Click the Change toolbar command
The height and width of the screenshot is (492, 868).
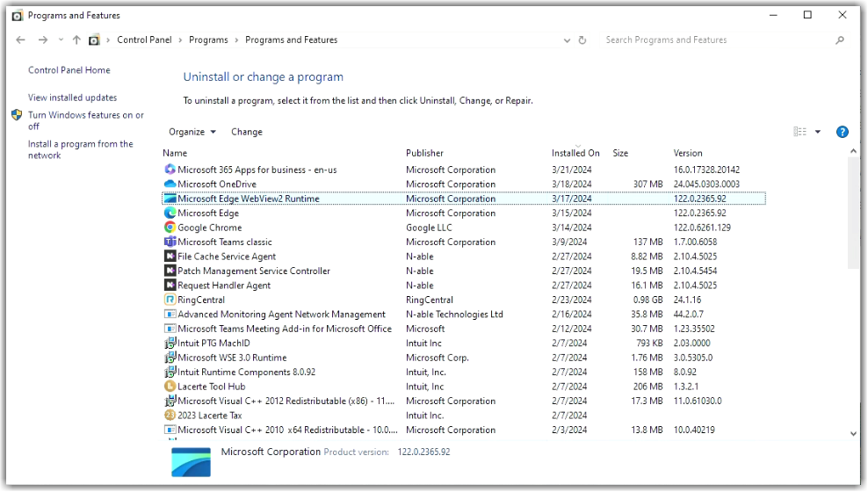(x=247, y=132)
